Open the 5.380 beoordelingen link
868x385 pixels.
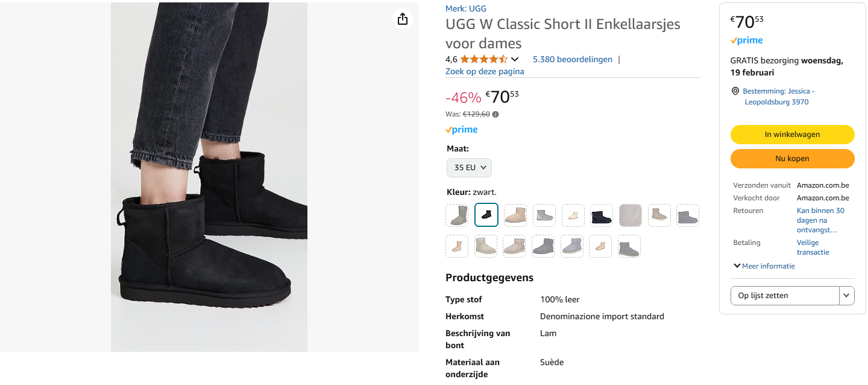point(573,59)
